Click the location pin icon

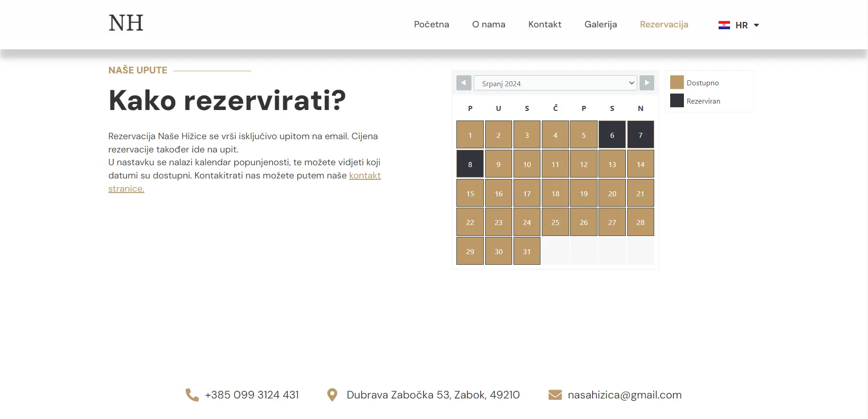[332, 395]
